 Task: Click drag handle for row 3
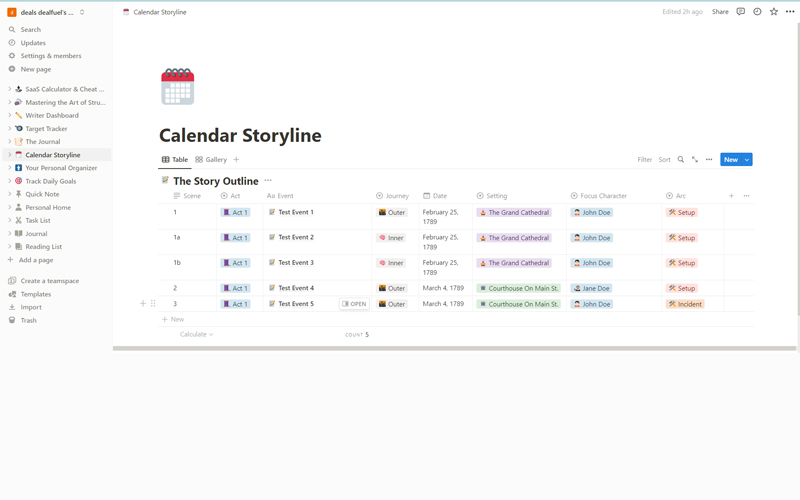tap(153, 304)
